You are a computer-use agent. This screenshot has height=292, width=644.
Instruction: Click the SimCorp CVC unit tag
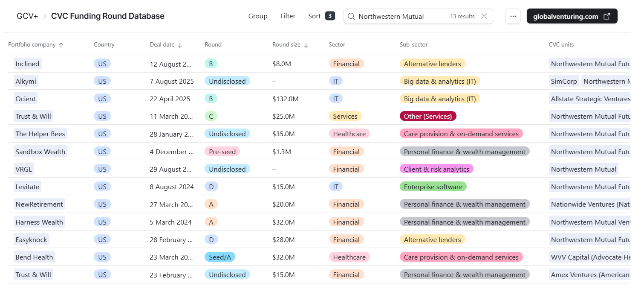563,81
